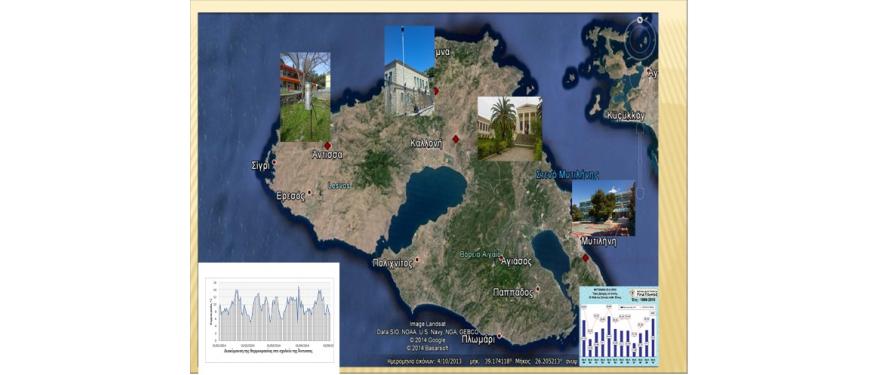Click the red diamond marker below Μυτιλήνη
This screenshot has height=375, width=880.
click(x=585, y=258)
